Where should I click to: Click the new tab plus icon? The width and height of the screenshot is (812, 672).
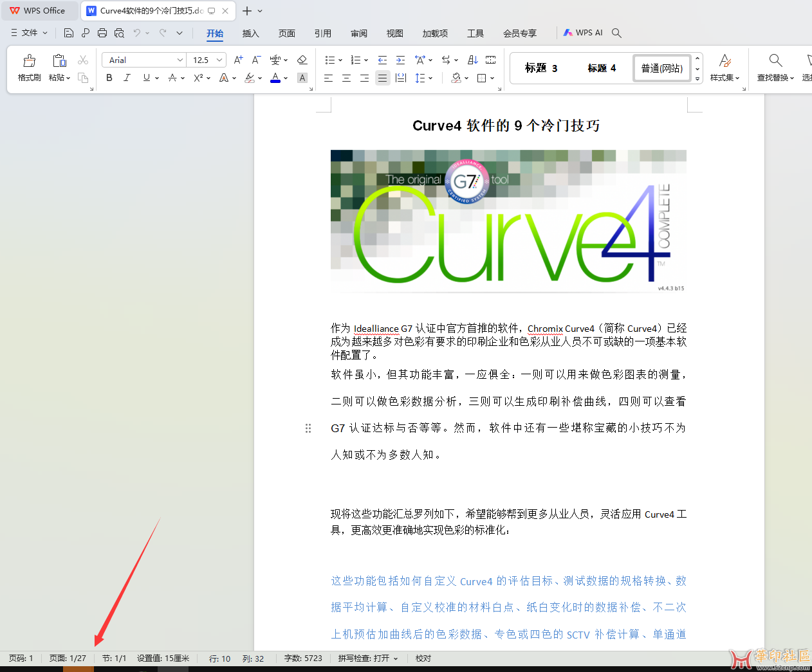(x=247, y=11)
